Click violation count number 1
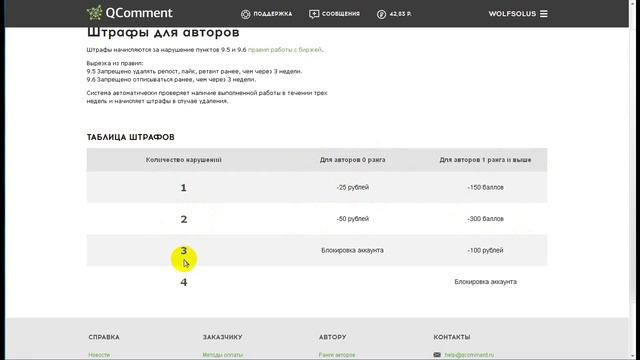The image size is (640, 360). (184, 188)
